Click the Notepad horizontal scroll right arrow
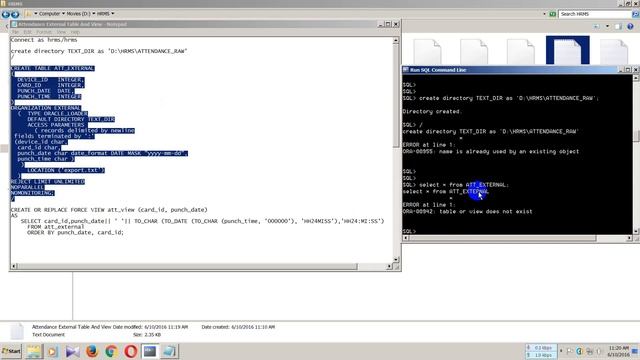Screen dimensions: 640x360 (x=389, y=266)
